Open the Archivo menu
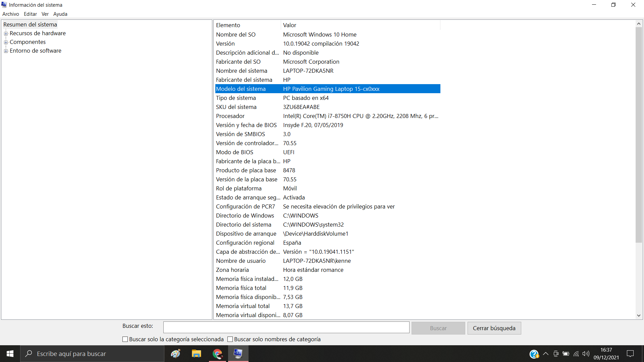Viewport: 644px width, 362px height. (10, 14)
